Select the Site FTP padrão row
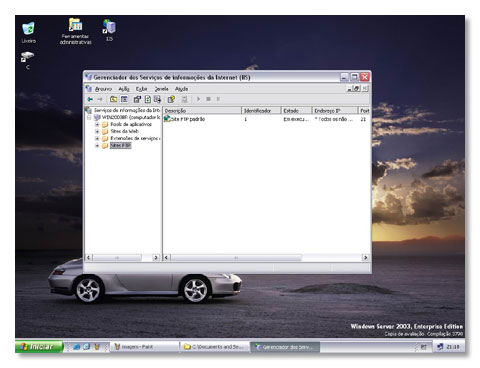Viewport: 480px width, 368px height. point(266,119)
